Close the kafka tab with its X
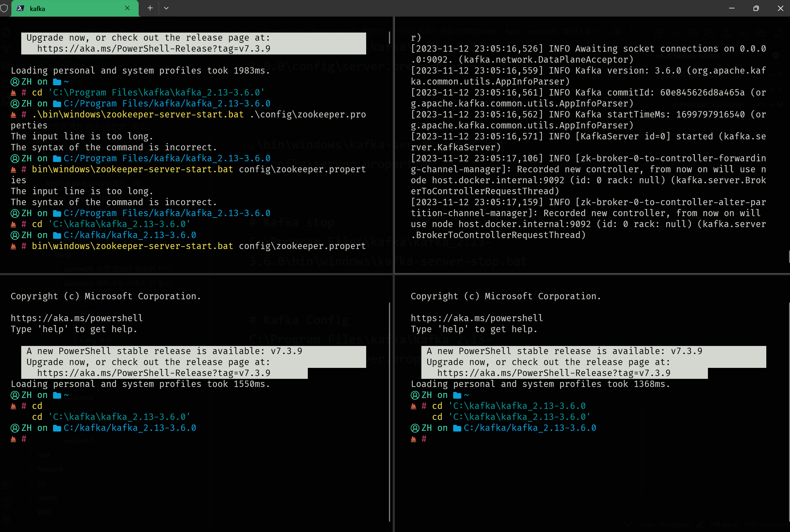The image size is (790, 532). (x=127, y=8)
